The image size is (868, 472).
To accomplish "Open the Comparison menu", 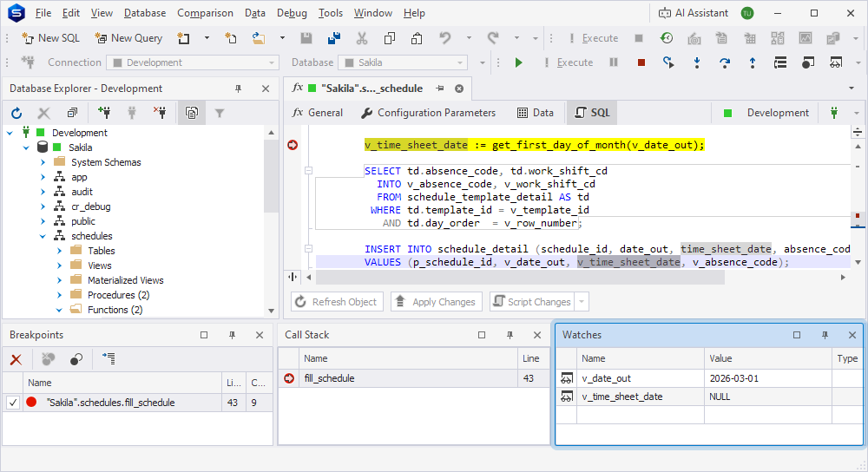I will (x=205, y=13).
